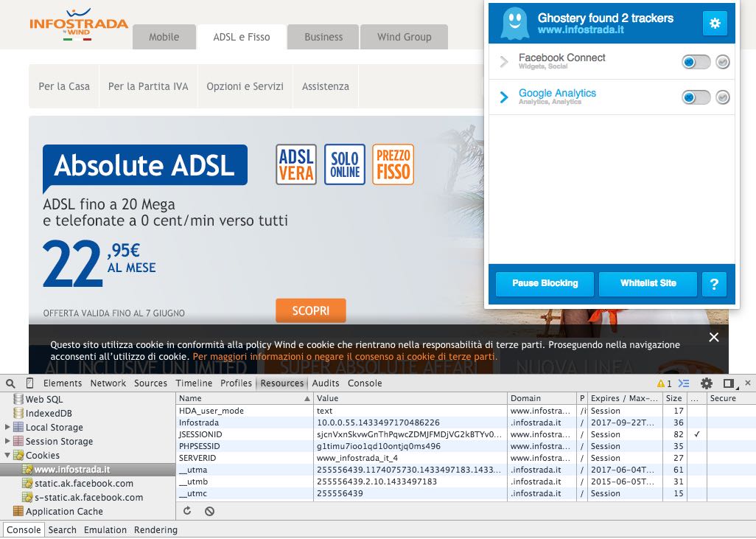This screenshot has height=539, width=756.
Task: Click the Prezzo Fisso badge
Action: (393, 164)
